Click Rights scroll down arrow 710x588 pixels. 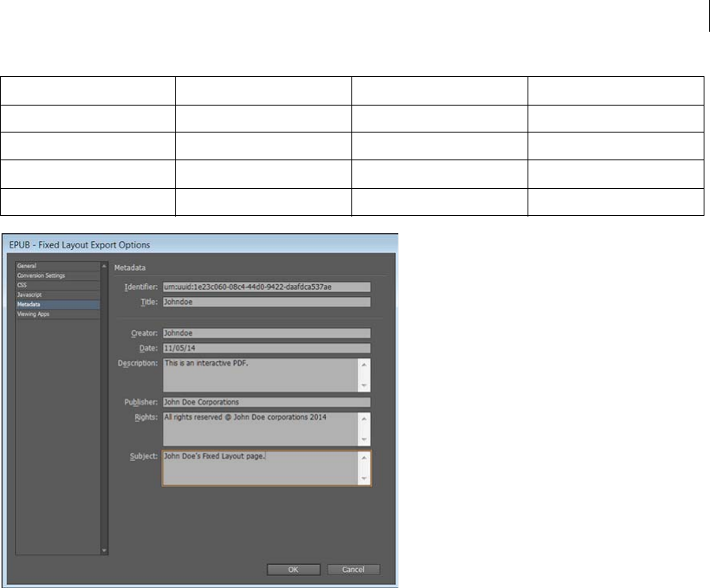(x=364, y=440)
